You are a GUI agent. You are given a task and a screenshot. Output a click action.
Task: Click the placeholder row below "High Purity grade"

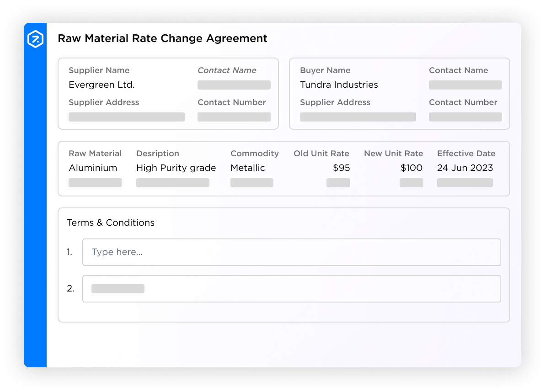coord(173,183)
